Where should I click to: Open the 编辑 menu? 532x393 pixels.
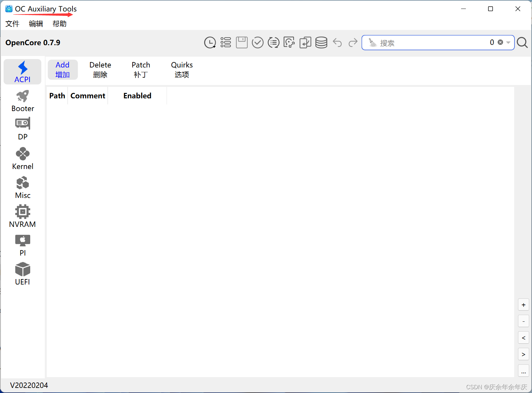pyautogui.click(x=36, y=24)
